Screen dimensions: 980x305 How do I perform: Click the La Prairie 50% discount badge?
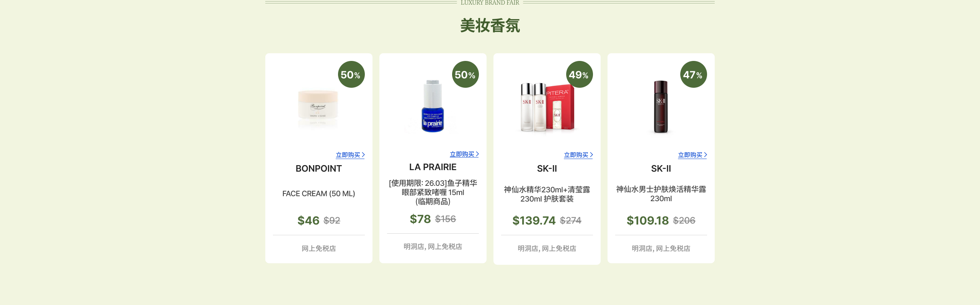[x=465, y=74]
